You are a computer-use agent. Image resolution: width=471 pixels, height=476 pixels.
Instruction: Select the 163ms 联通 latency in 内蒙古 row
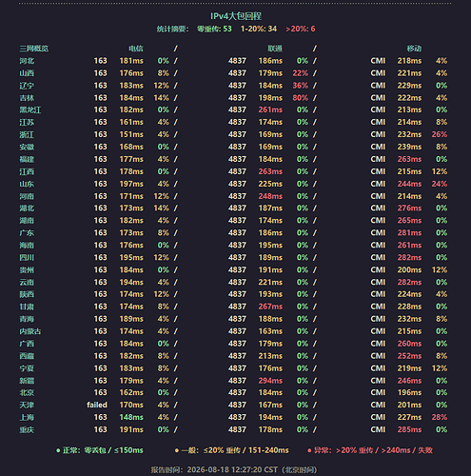(270, 331)
